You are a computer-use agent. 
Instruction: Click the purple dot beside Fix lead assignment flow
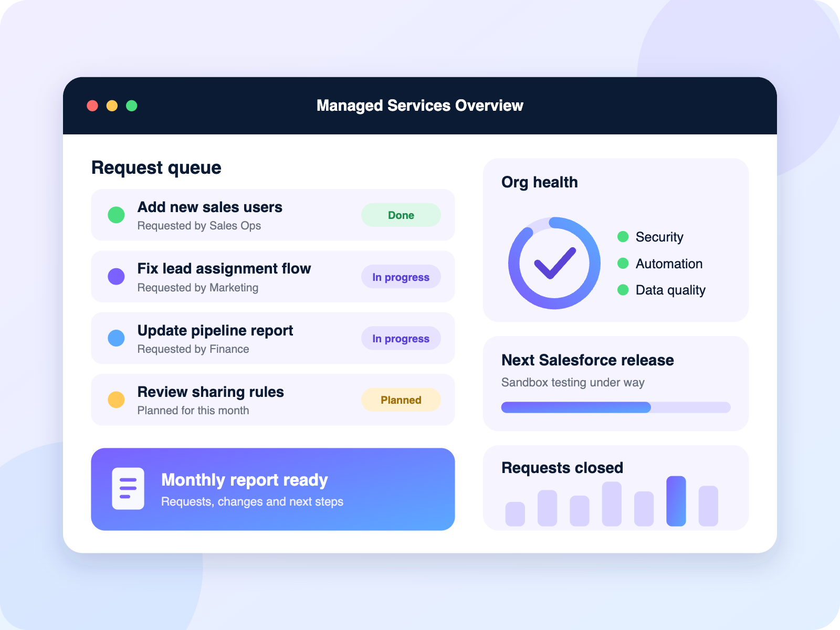click(x=116, y=276)
